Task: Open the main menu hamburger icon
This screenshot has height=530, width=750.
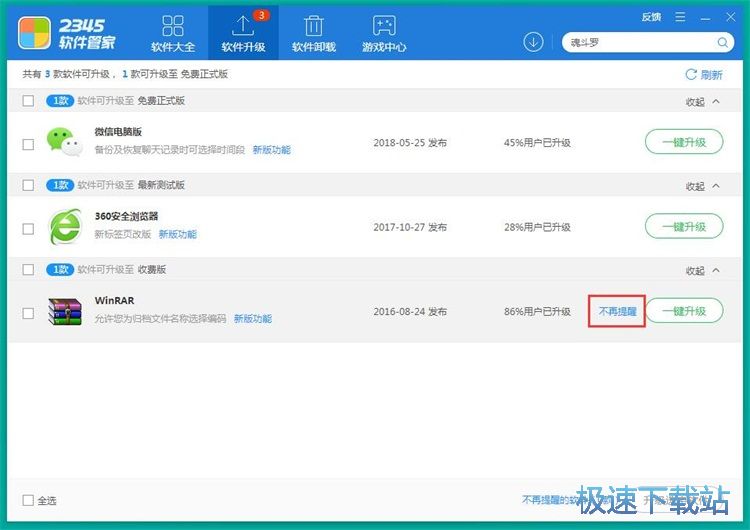Action: (x=680, y=17)
